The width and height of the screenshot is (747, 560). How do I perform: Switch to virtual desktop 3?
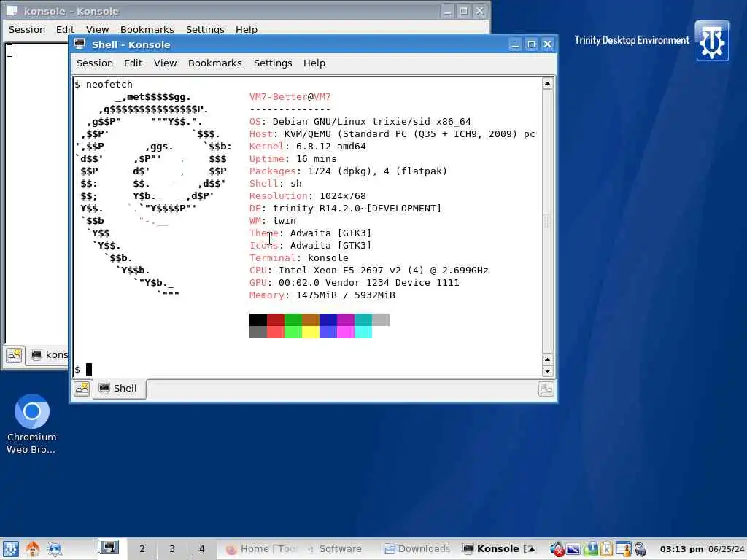coord(172,548)
